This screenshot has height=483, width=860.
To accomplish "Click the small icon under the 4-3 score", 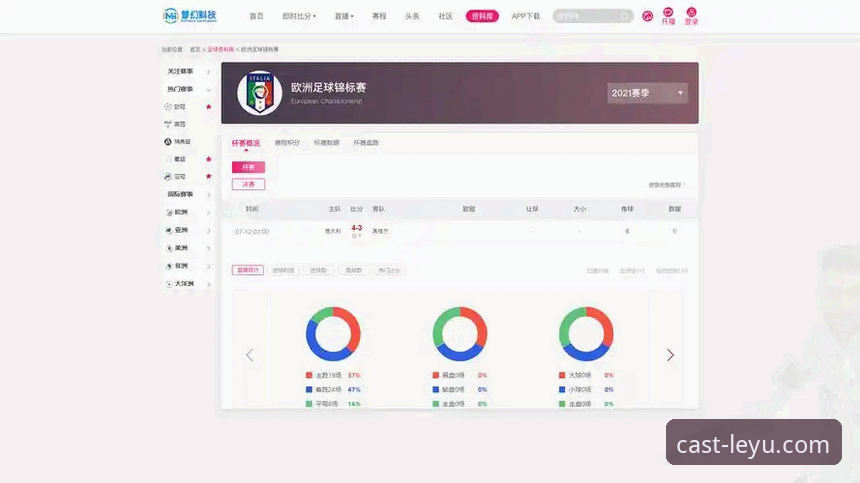I will pos(357,236).
